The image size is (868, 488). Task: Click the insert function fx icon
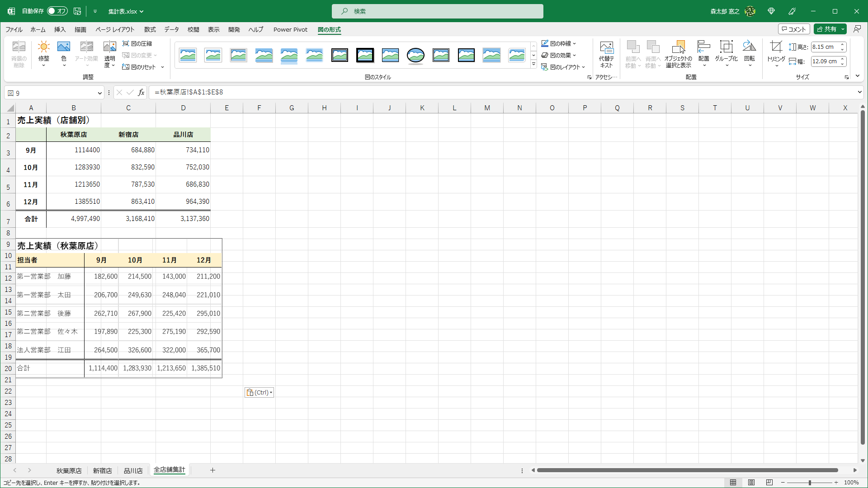[141, 93]
